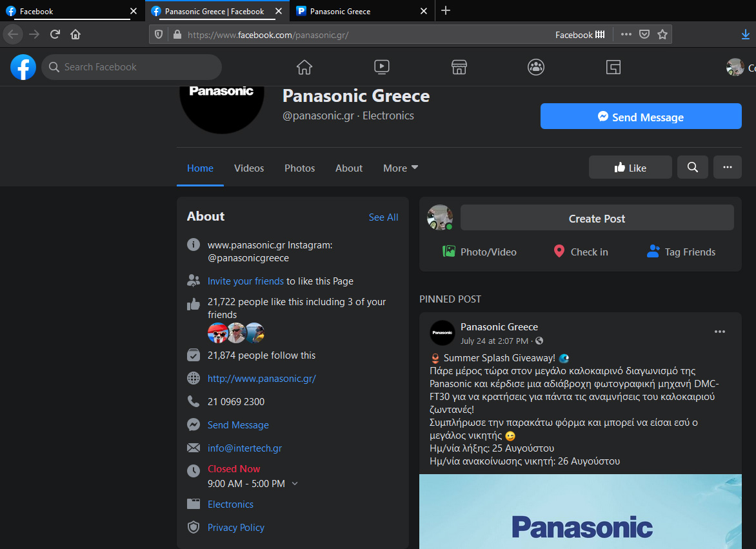Click Invite your friends link

click(x=245, y=281)
